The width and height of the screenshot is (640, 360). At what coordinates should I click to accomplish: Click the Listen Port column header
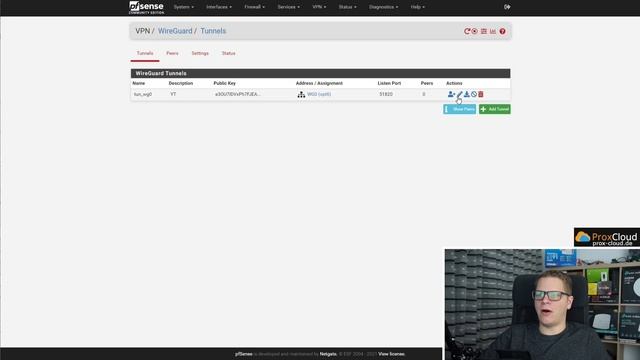[389, 83]
